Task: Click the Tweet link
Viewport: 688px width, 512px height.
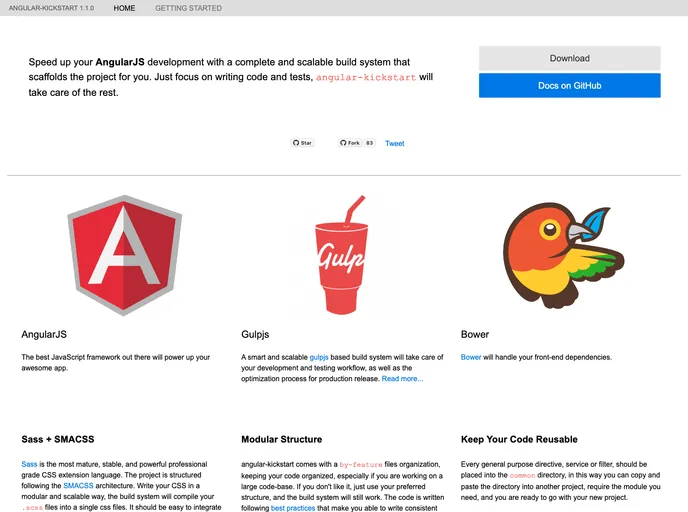Action: click(x=394, y=143)
